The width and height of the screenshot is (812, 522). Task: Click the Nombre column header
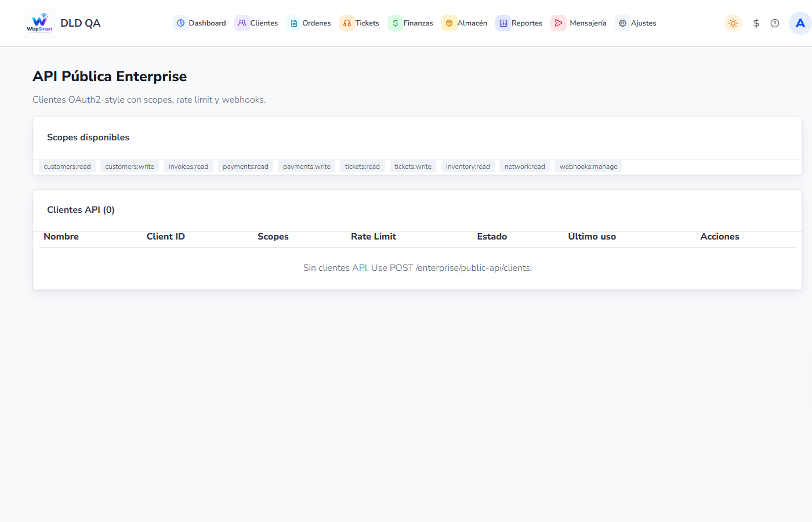(61, 237)
